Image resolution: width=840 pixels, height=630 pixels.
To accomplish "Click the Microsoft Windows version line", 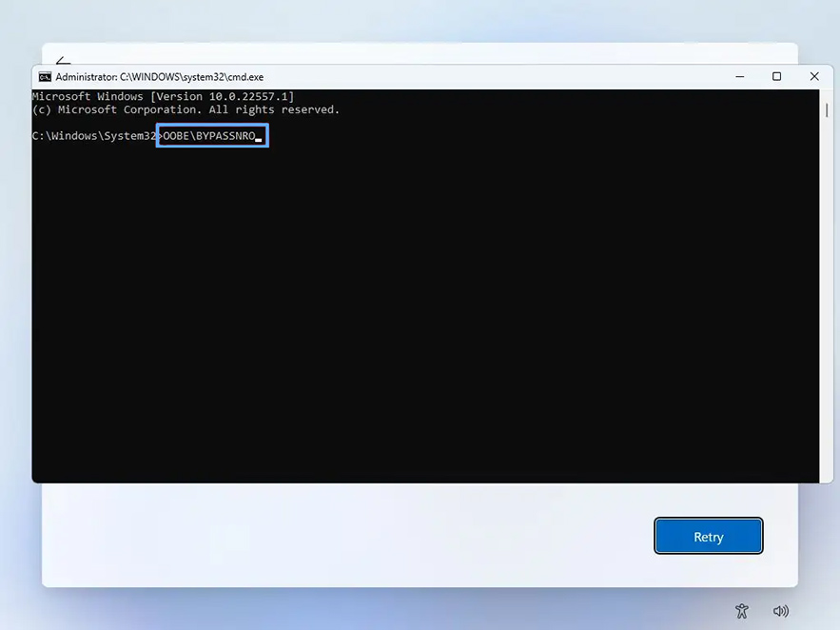I will 163,96.
